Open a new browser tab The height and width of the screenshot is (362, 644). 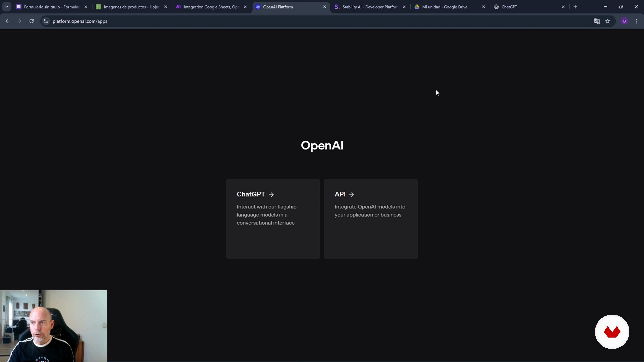point(575,7)
